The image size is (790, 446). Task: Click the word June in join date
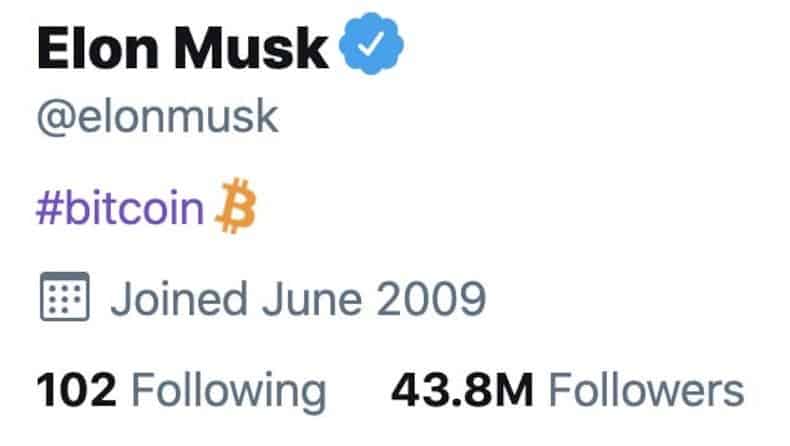[x=312, y=299]
